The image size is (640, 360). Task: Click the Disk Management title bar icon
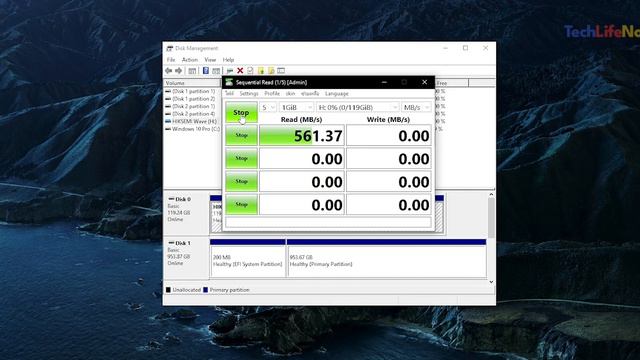(x=169, y=48)
